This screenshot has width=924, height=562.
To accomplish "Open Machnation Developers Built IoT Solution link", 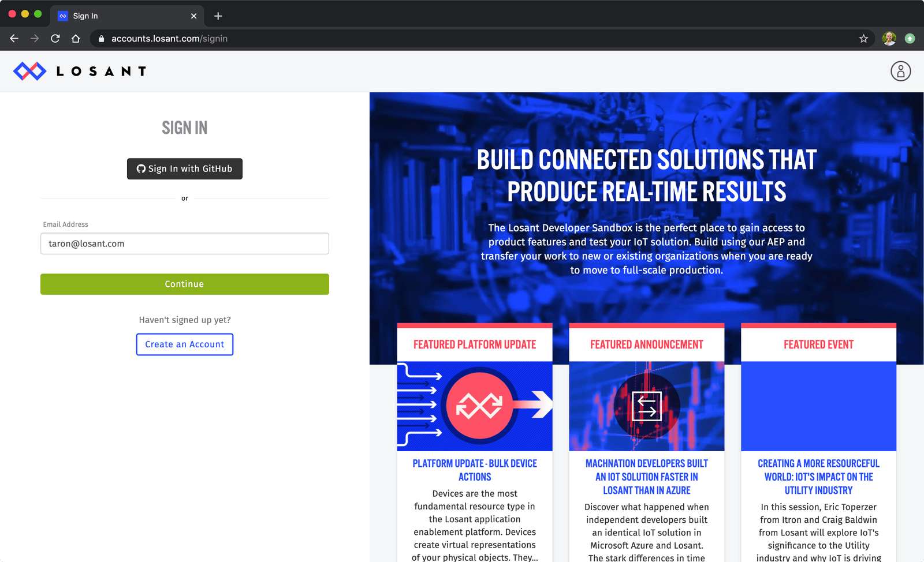I will pyautogui.click(x=647, y=477).
